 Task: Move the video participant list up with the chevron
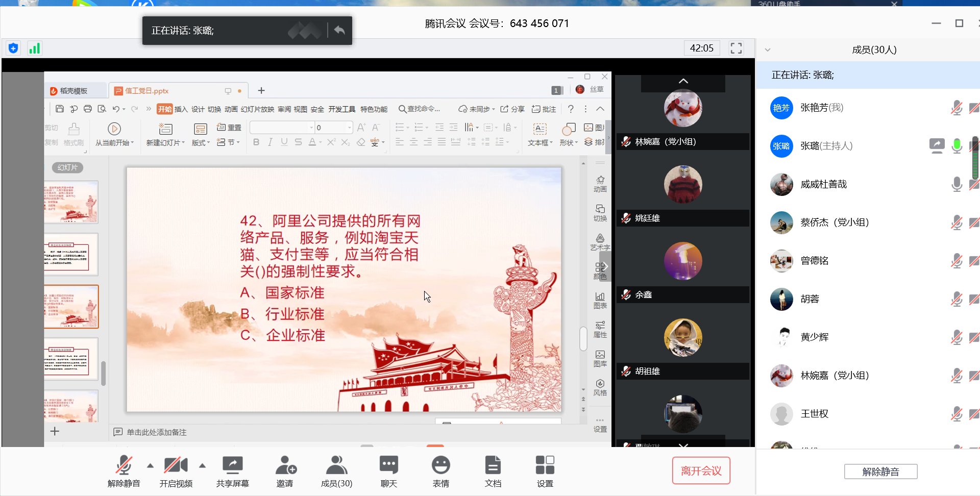pyautogui.click(x=683, y=81)
